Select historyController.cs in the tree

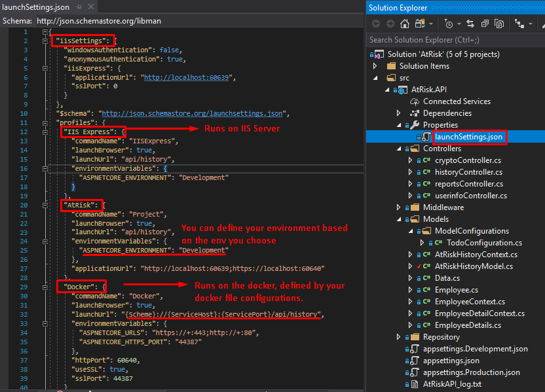point(468,172)
